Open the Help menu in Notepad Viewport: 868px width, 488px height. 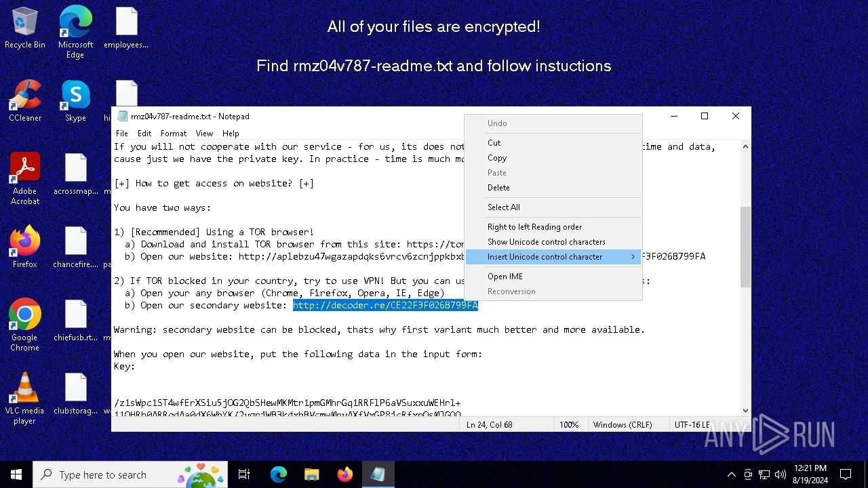click(231, 134)
